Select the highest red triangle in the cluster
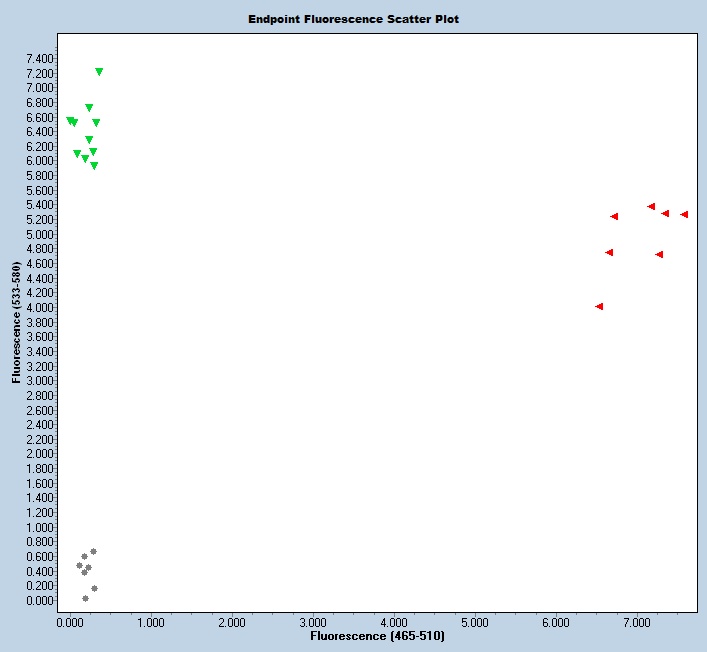Screen dimensions: 707x652 651,206
